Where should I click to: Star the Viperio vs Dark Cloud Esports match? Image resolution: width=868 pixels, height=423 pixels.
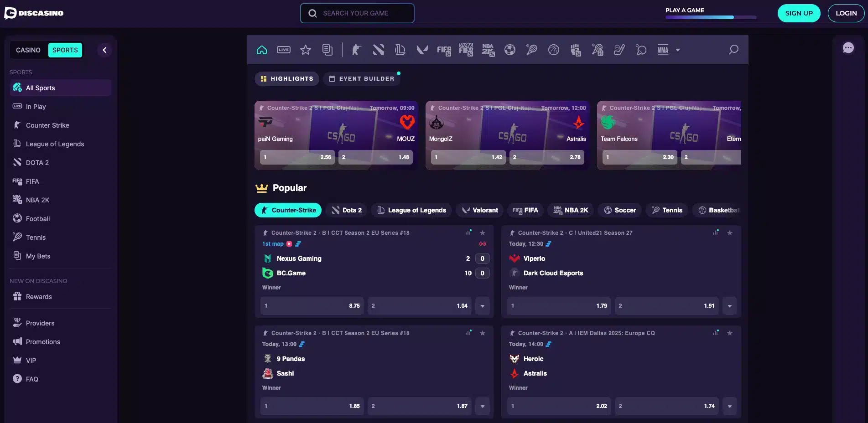coord(730,233)
